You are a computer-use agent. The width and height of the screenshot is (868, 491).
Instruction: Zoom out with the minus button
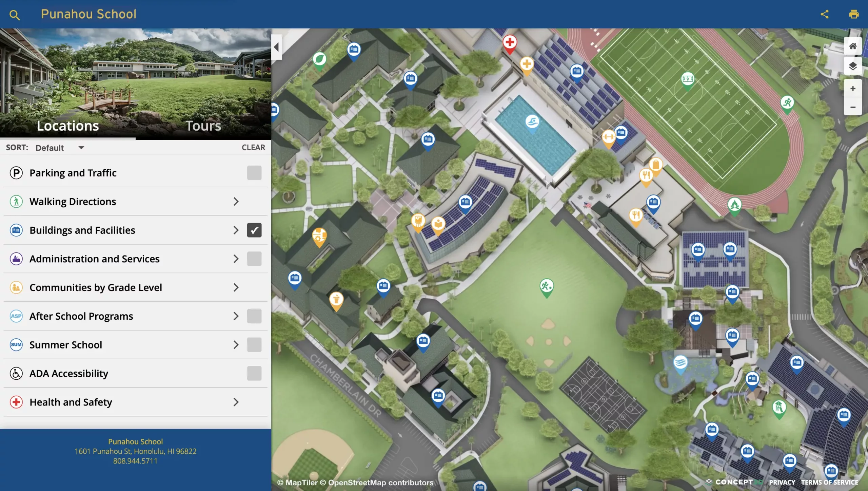coord(853,107)
